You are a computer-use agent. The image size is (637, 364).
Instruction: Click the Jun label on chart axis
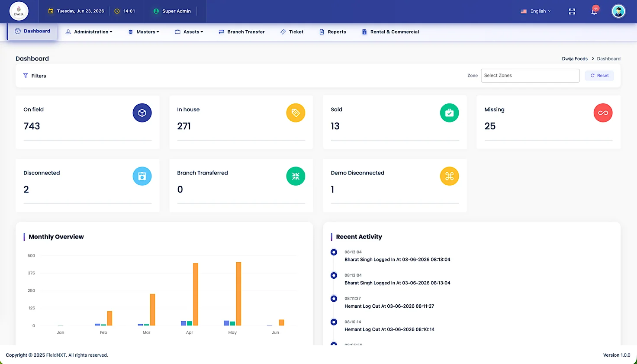click(275, 332)
